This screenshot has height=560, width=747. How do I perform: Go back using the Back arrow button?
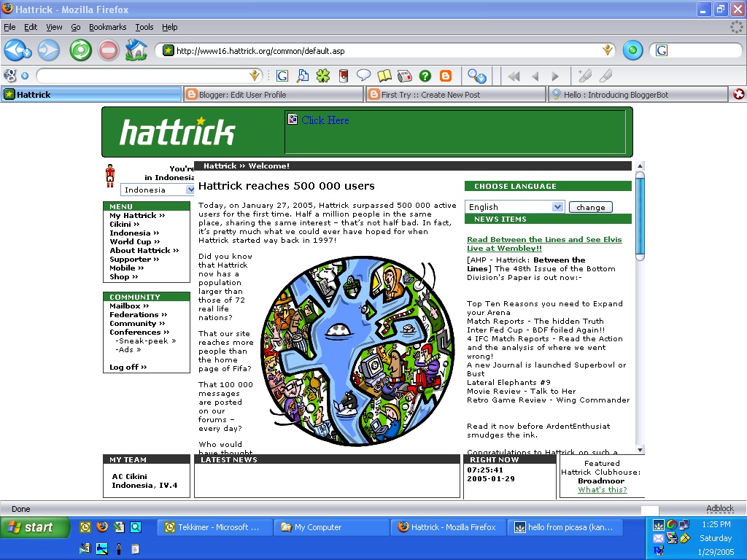coord(18,50)
